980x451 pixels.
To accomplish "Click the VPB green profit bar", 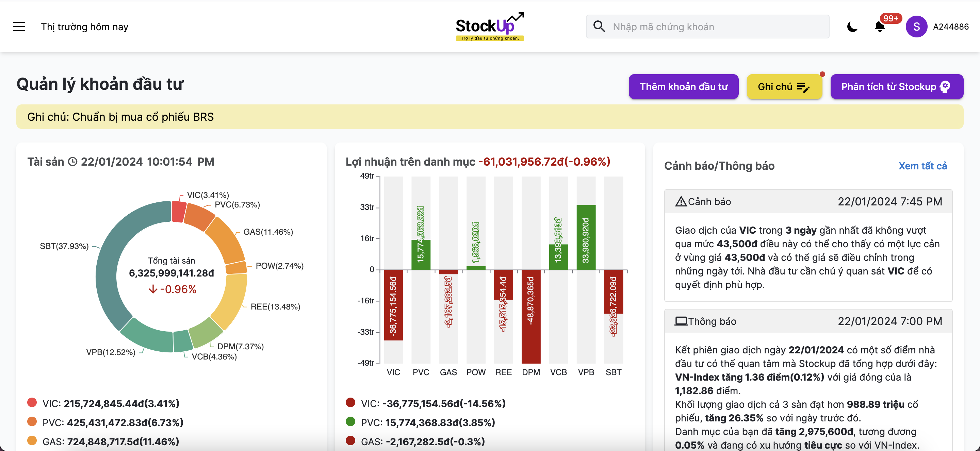I will 586,238.
